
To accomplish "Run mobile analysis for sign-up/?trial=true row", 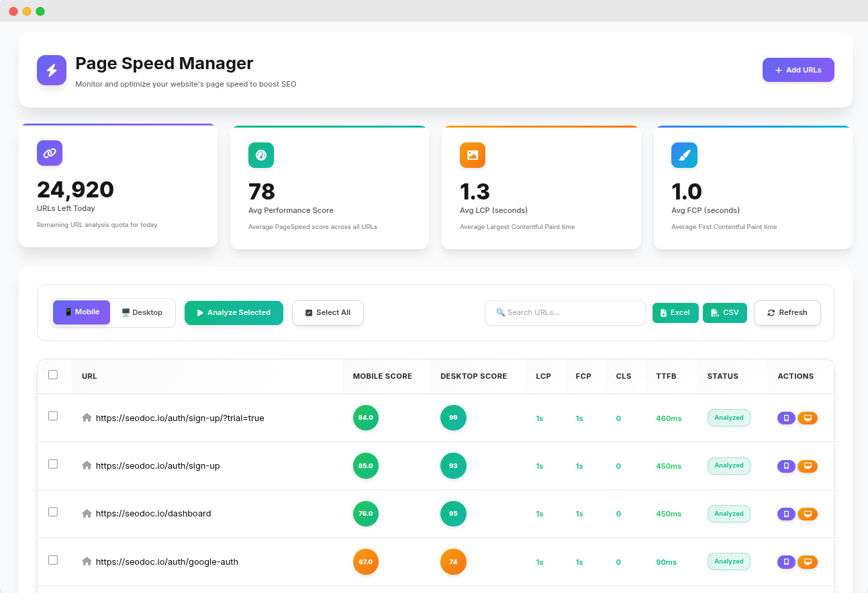I will 786,418.
